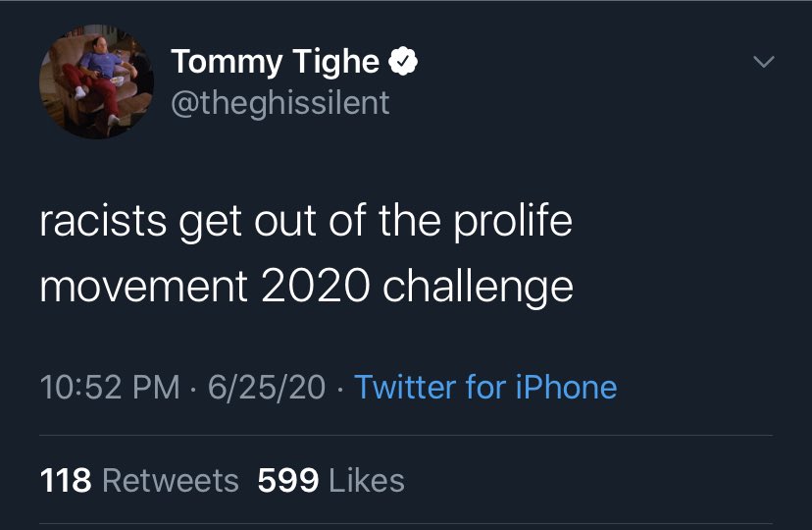Click the 2020 number in tweet
This screenshot has width=812, height=530.
[316, 287]
